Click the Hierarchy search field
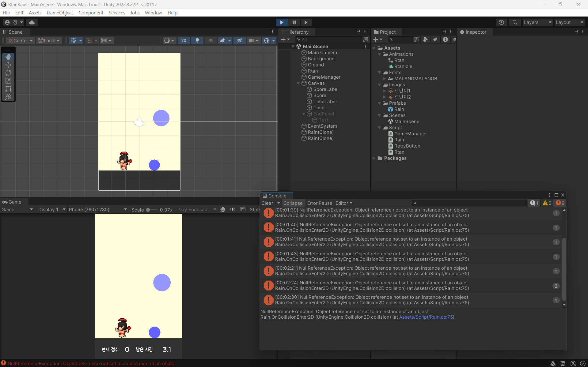Image resolution: width=588 pixels, height=367 pixels. (x=328, y=39)
